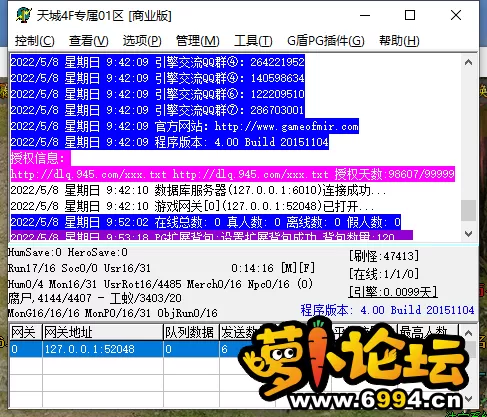Screen dimensions: 487x417
Task: Select gateway address cell 127.0.0.1:52048
Action: 103,349
